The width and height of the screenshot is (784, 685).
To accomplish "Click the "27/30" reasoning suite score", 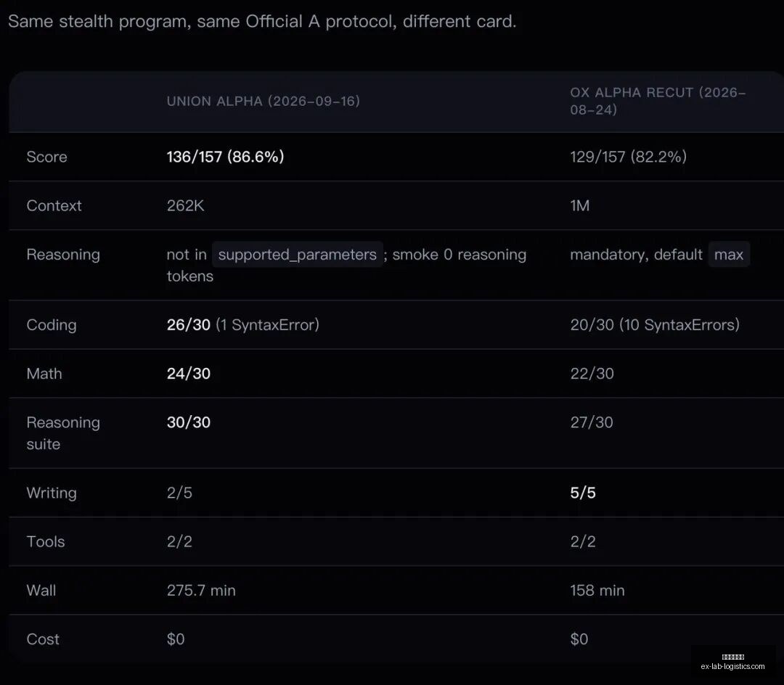I will point(592,423).
